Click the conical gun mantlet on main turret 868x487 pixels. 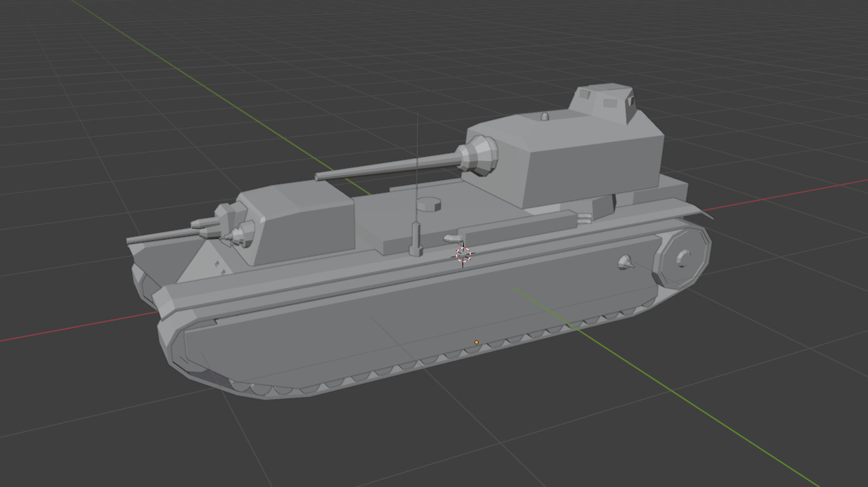(x=479, y=155)
